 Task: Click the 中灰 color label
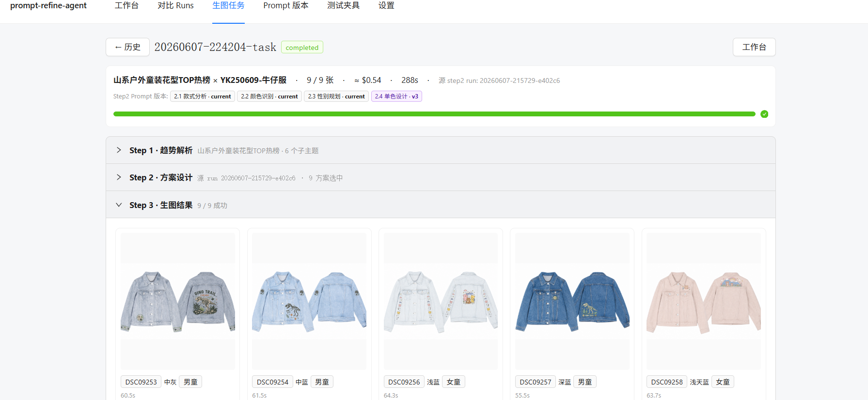pyautogui.click(x=170, y=382)
